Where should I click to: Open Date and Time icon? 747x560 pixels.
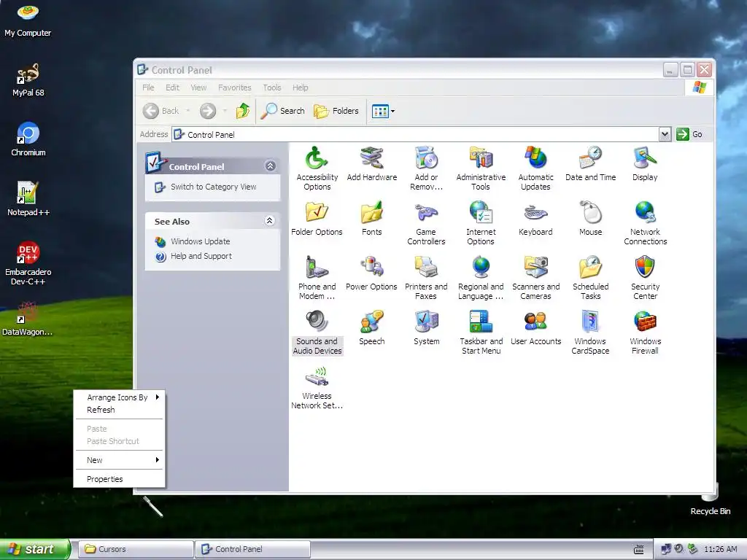pyautogui.click(x=590, y=164)
